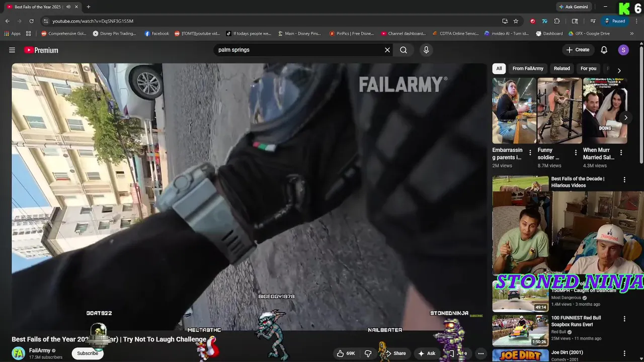Viewport: 644px width, 362px height.
Task: Like the video with thumbs up
Action: [x=346, y=353]
